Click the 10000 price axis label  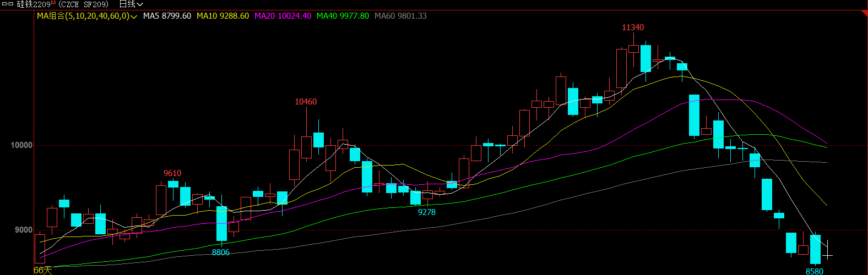pyautogui.click(x=21, y=145)
